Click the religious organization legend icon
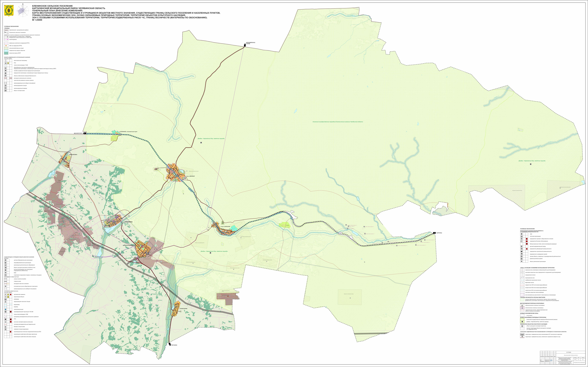 click(522, 261)
